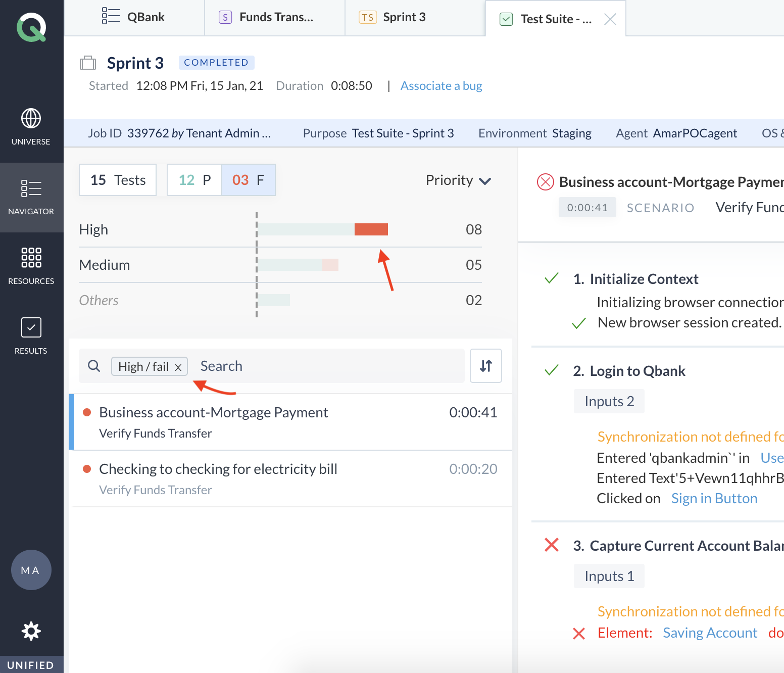Switch to the Funds Trans... tab
Screen dimensions: 784x673
[275, 17]
